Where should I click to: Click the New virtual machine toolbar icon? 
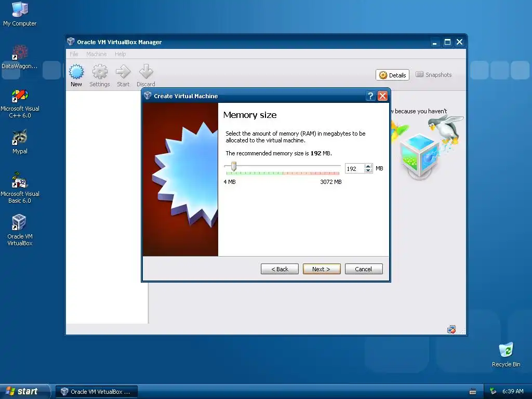(76, 75)
